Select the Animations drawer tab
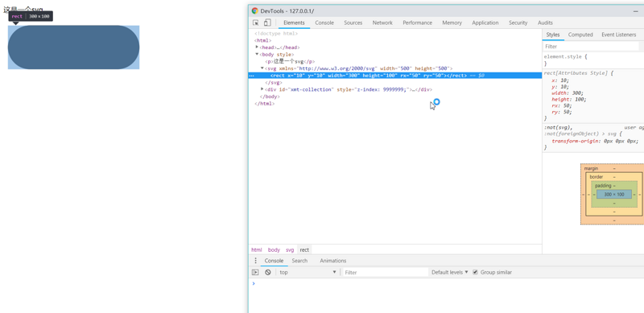644x313 pixels. coord(333,261)
